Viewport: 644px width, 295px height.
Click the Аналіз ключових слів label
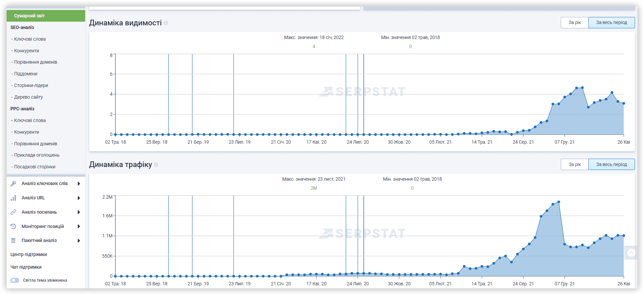[x=45, y=183]
